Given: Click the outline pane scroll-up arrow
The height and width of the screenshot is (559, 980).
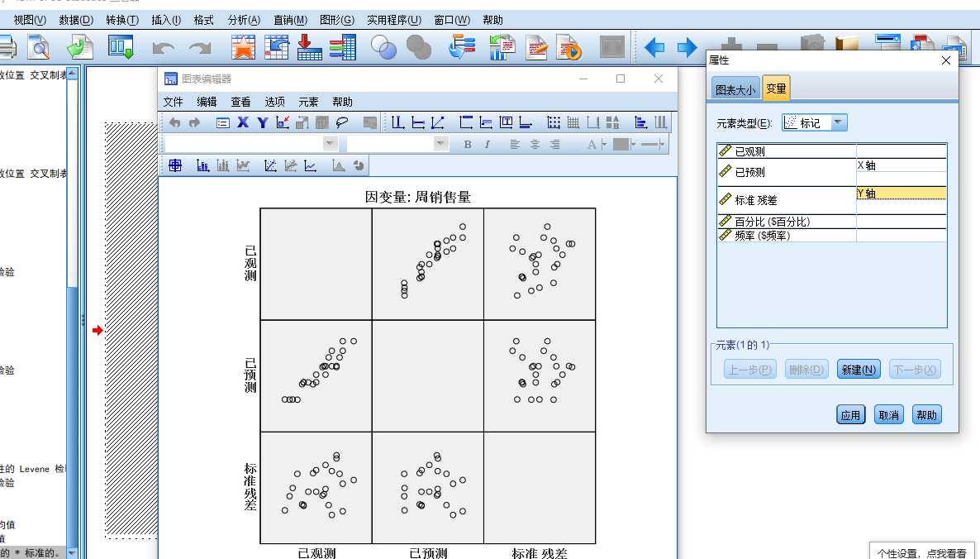Looking at the screenshot, I should coord(72,74).
